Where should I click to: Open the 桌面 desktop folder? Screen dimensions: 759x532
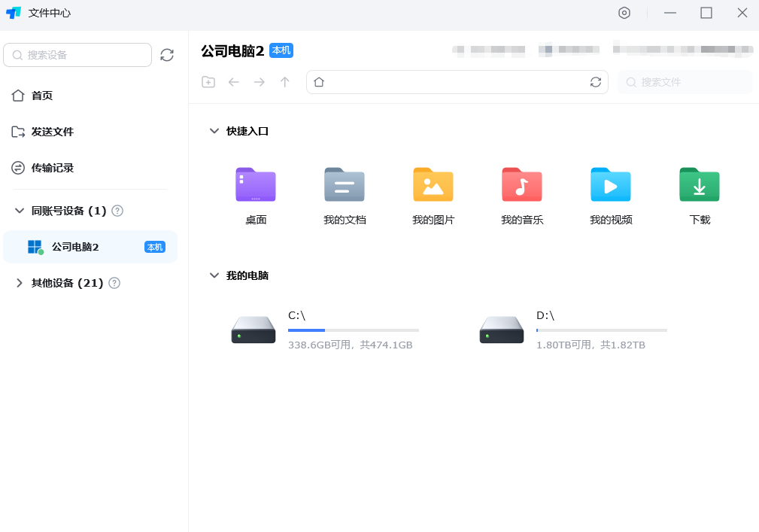pyautogui.click(x=256, y=196)
